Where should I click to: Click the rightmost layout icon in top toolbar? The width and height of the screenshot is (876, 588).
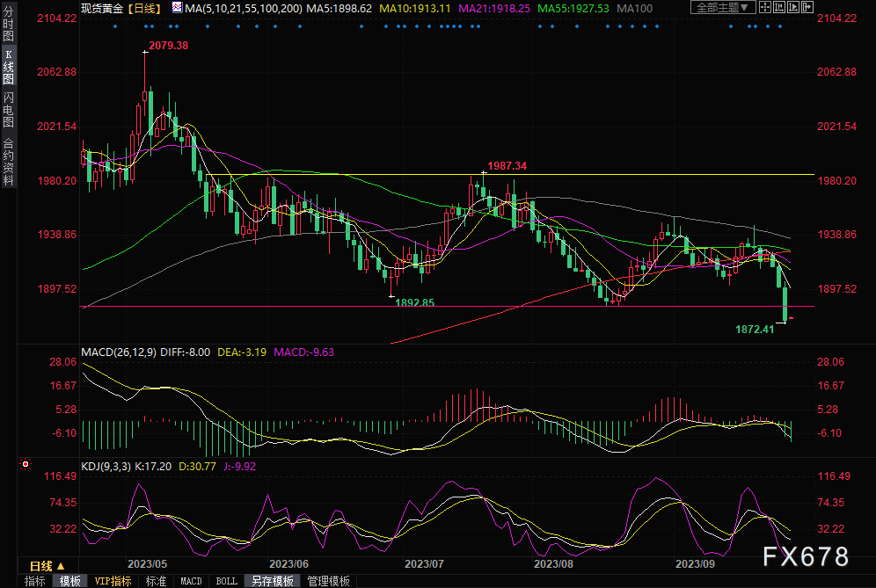pyautogui.click(x=806, y=8)
